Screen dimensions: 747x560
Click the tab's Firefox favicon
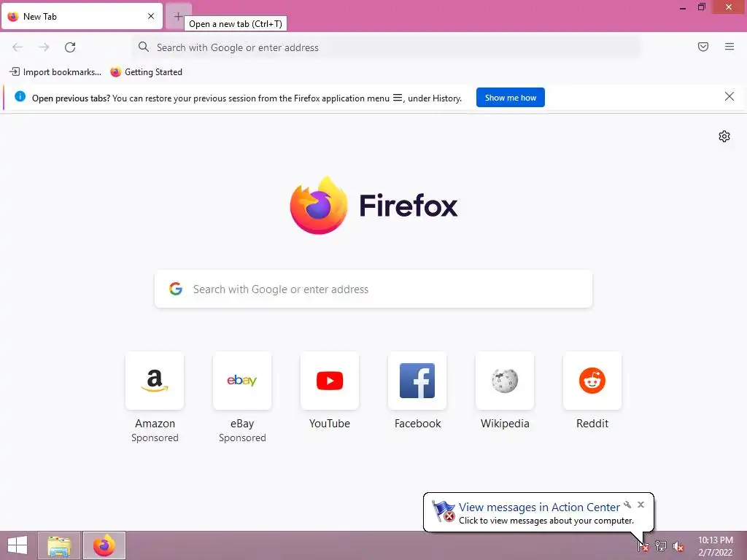tap(13, 16)
